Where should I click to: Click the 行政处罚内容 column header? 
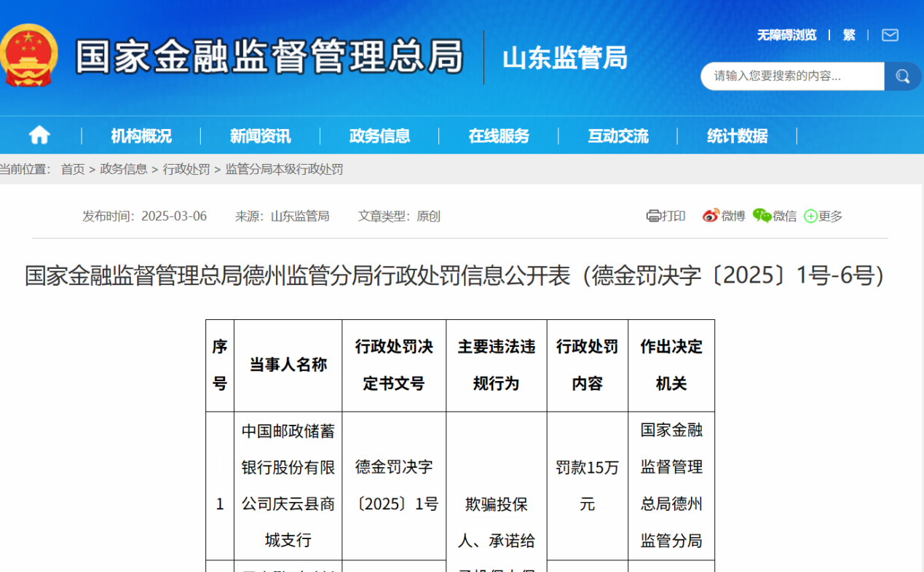tap(588, 365)
